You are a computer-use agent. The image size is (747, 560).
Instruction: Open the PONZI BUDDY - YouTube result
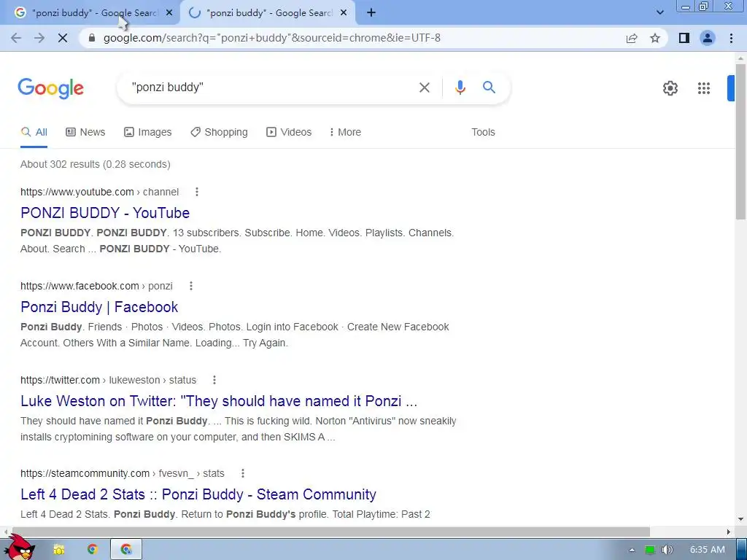click(105, 213)
